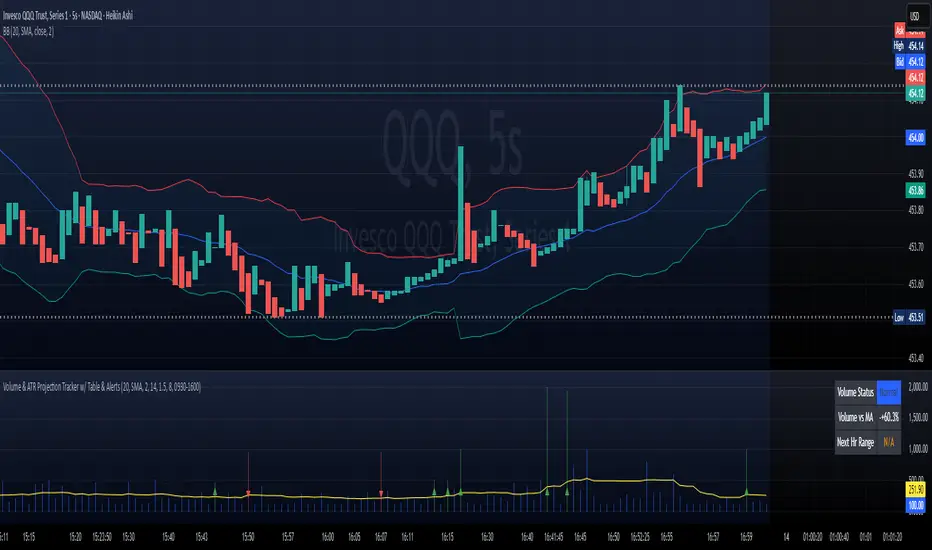Click the 15:30 time axis label
The width and height of the screenshot is (932, 550).
point(128,537)
